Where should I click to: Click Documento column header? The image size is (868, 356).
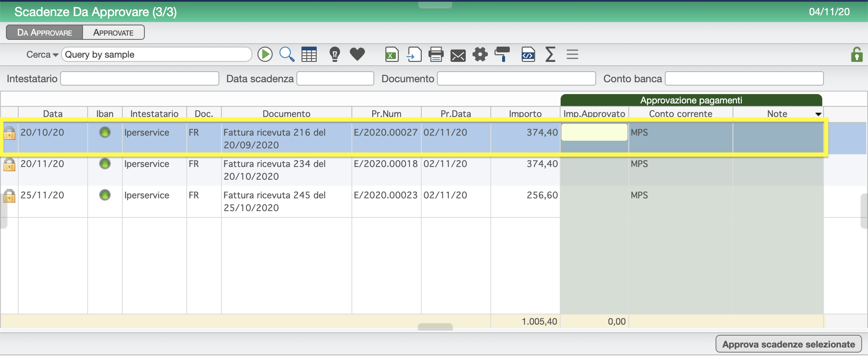pos(287,114)
